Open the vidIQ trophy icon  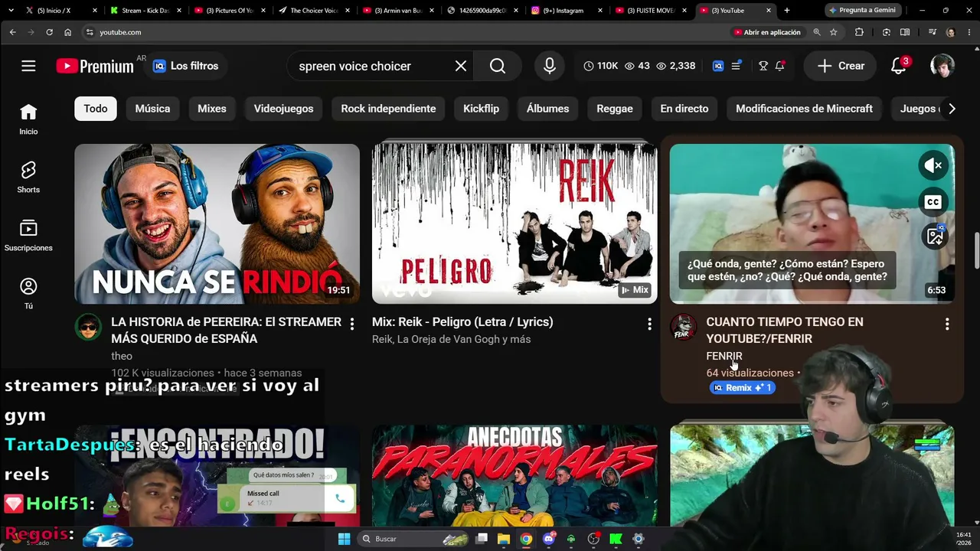click(x=763, y=66)
